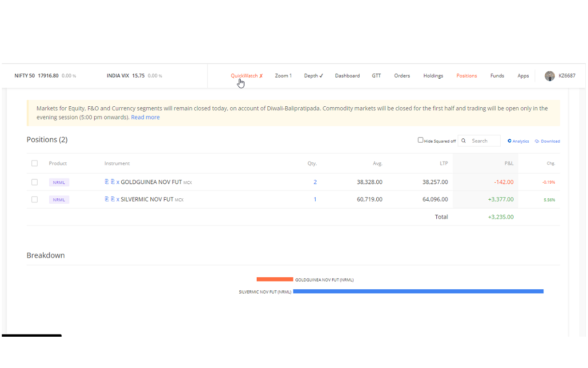Open the Depth view option
Image resolution: width=588 pixels, height=368 pixels.
(313, 75)
